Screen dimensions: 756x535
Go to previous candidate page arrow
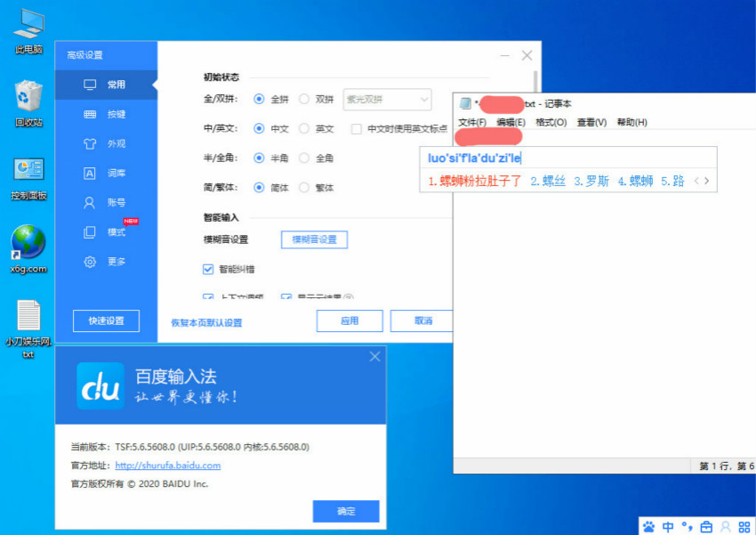pos(696,181)
